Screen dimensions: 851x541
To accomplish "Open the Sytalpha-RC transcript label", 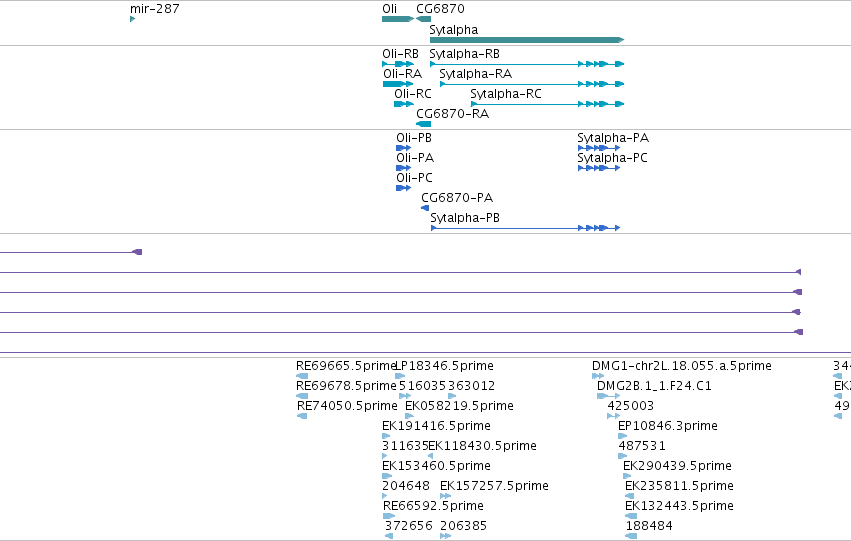I will pos(506,94).
